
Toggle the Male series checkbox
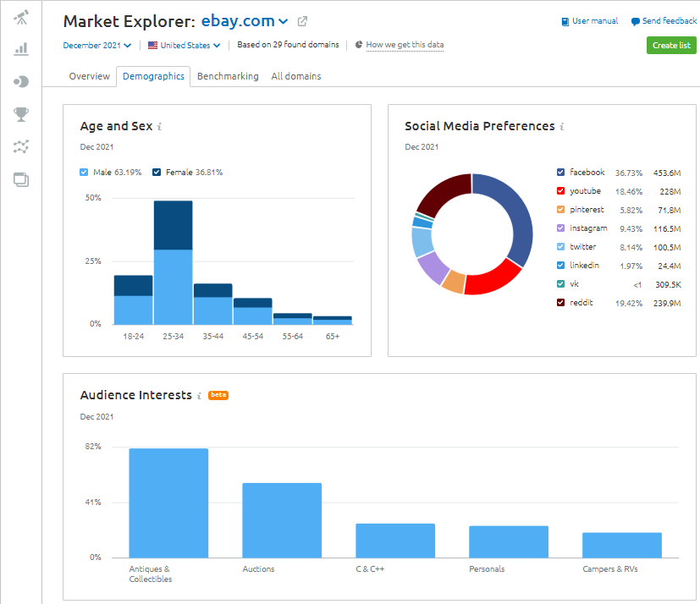(x=84, y=173)
